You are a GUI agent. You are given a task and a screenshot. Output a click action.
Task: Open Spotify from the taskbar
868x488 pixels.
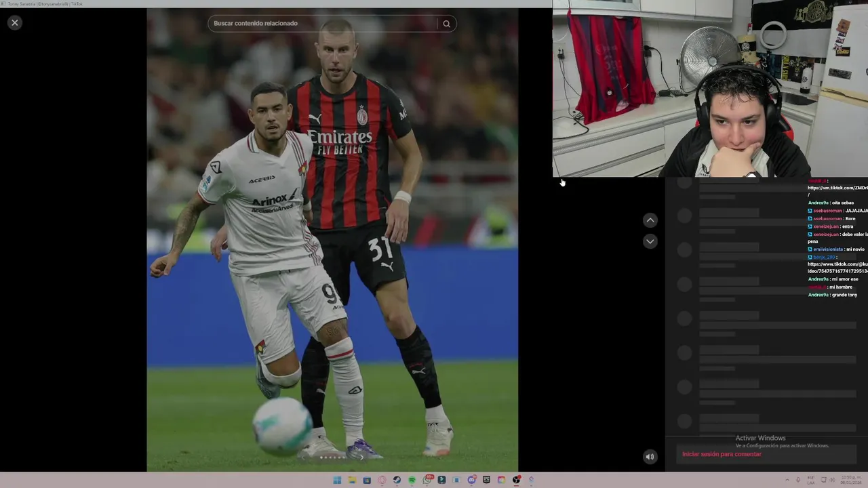tap(412, 480)
